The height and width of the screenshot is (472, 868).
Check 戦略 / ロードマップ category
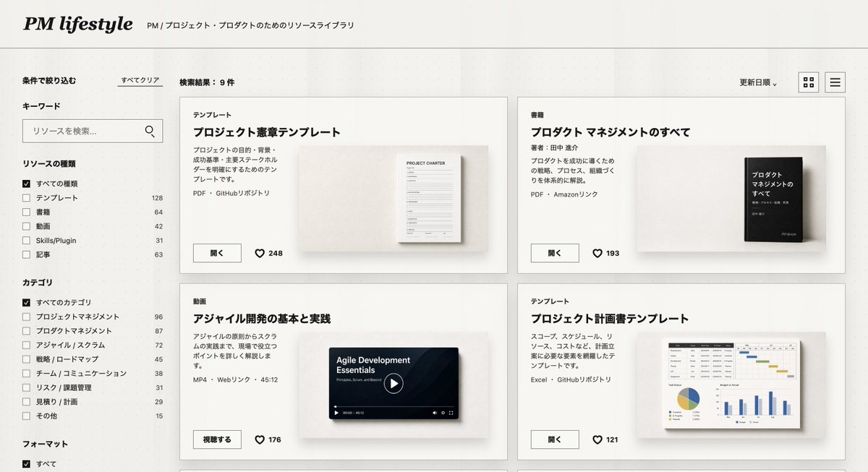[x=27, y=359]
